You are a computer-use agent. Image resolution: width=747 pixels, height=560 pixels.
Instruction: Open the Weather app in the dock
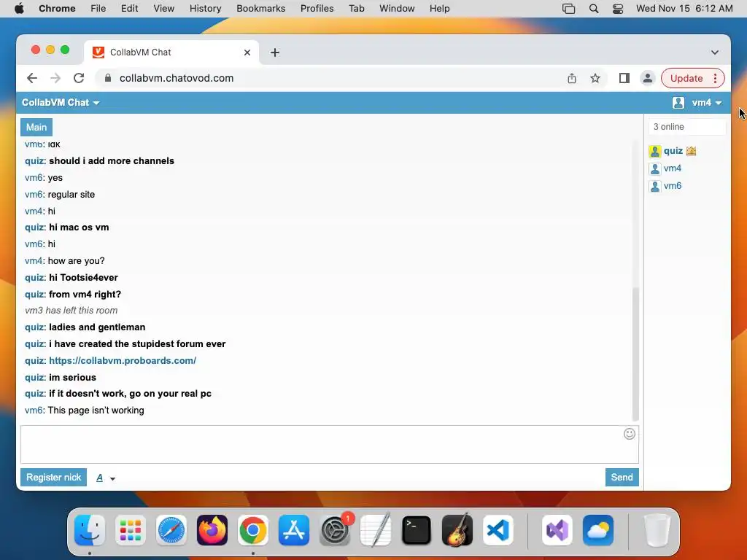pyautogui.click(x=598, y=530)
